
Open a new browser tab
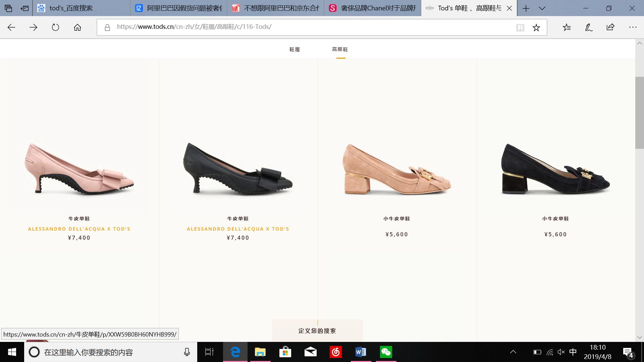point(526,8)
